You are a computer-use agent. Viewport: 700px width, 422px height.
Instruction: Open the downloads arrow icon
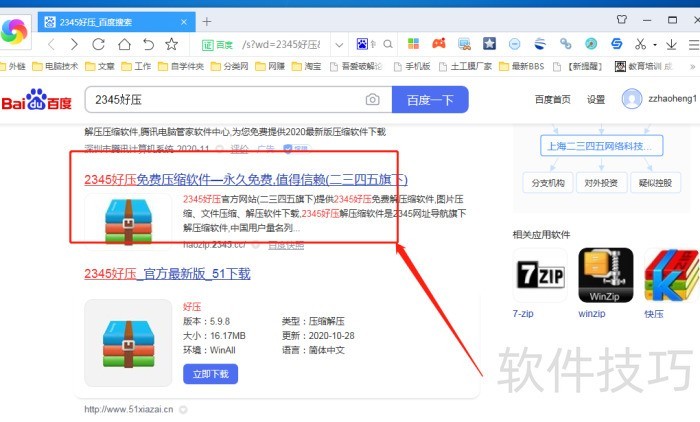point(671,44)
